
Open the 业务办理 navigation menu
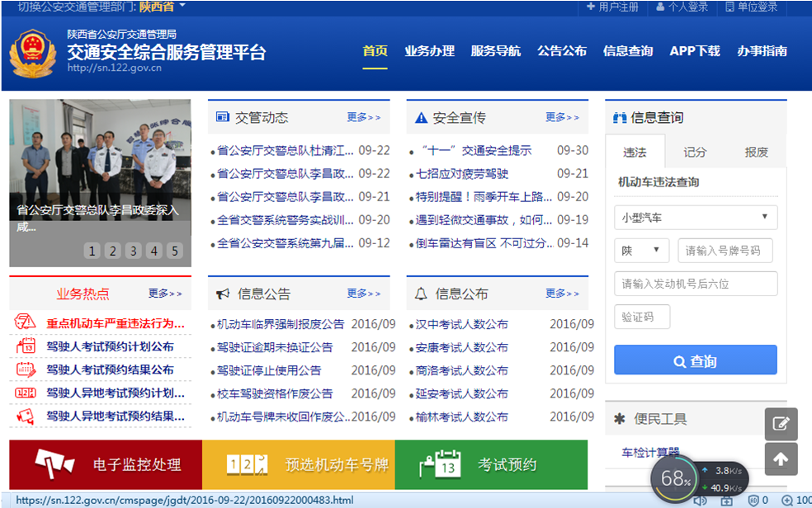(x=429, y=51)
